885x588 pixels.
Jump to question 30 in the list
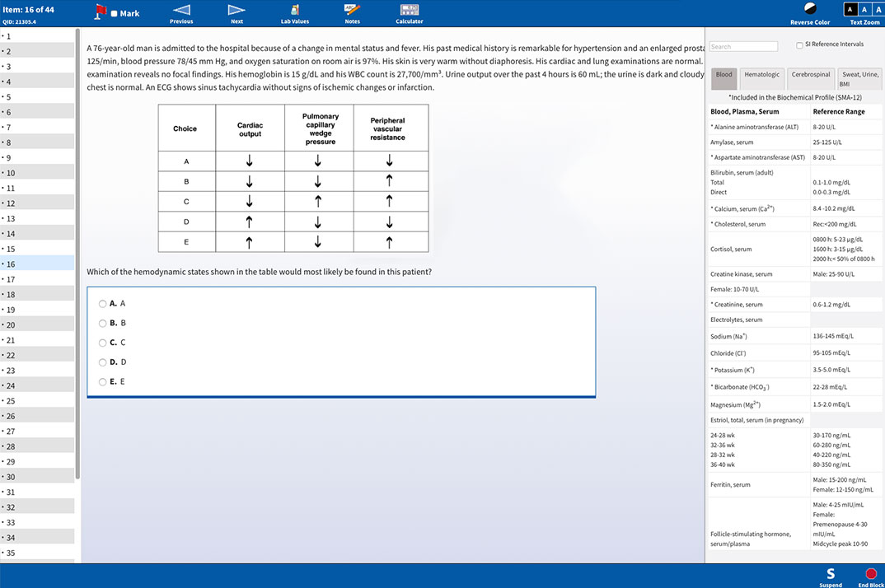click(x=37, y=477)
